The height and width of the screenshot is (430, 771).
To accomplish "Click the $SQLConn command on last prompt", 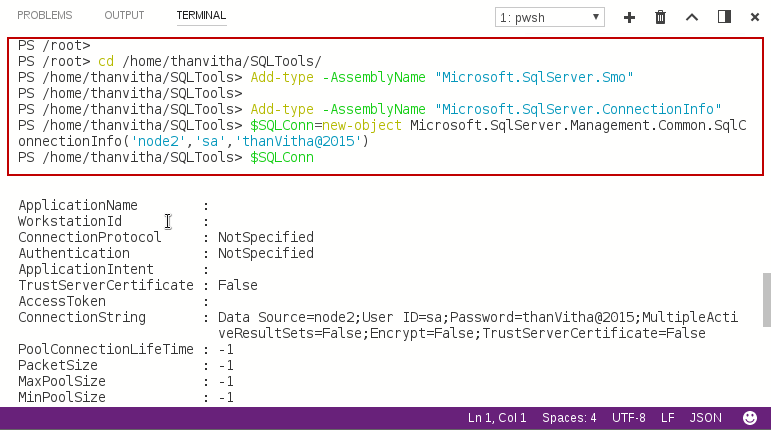I will 281,157.
